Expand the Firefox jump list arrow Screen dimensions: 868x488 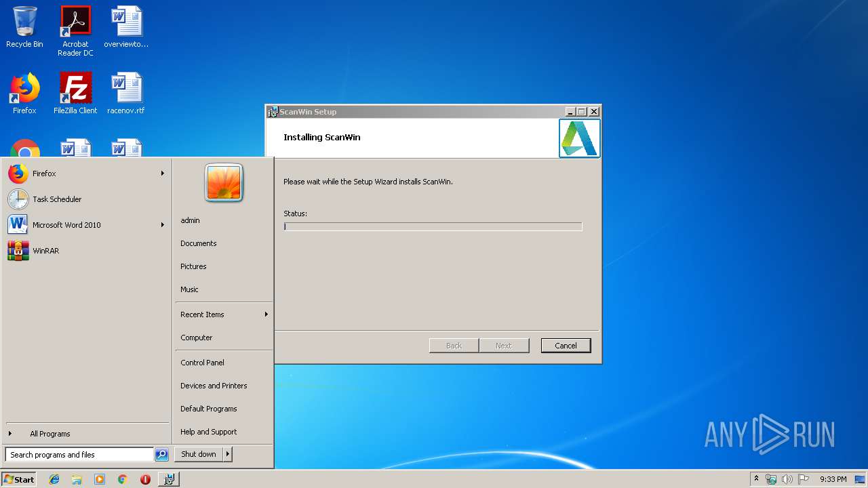[x=162, y=174]
